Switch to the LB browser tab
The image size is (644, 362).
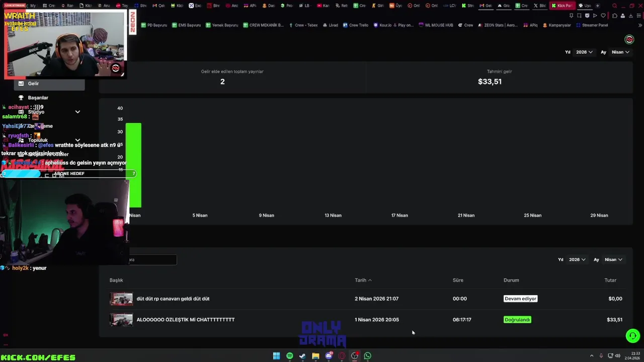click(304, 6)
